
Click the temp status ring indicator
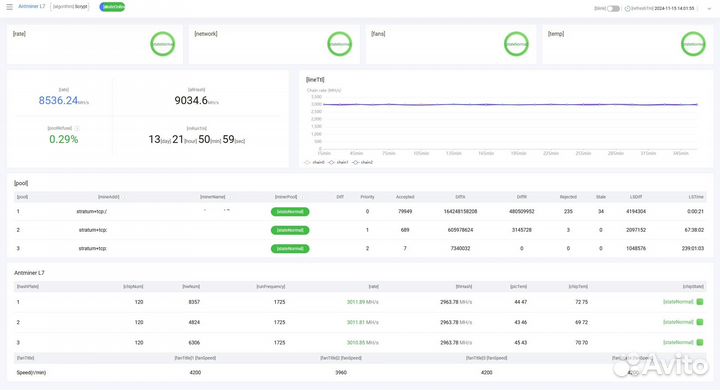click(x=693, y=44)
